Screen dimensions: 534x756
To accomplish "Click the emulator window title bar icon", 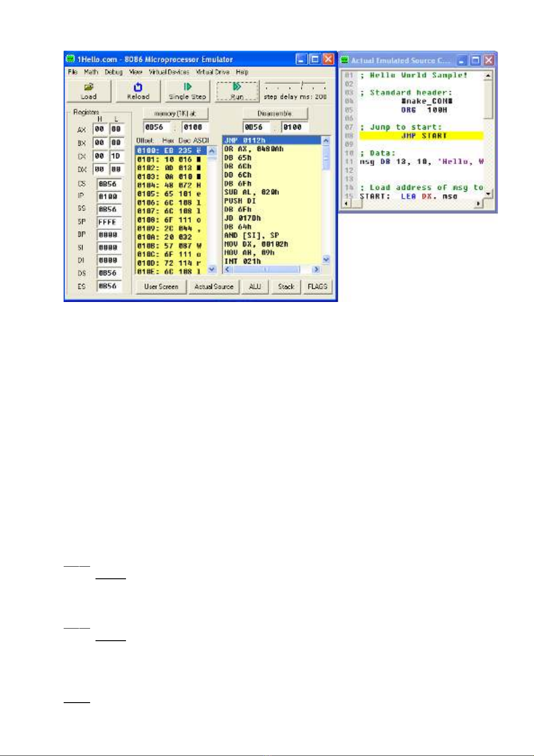I will (x=70, y=59).
